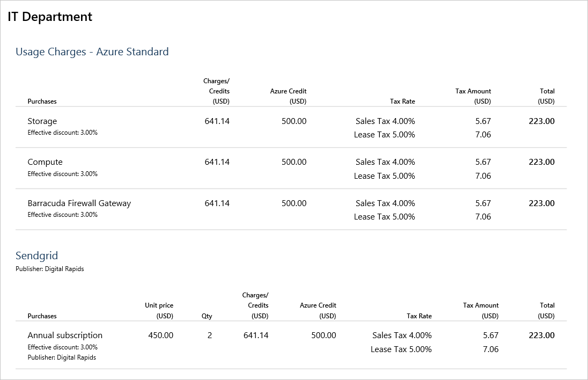The height and width of the screenshot is (380, 588).
Task: Select the Annual subscription row
Action: coord(65,335)
